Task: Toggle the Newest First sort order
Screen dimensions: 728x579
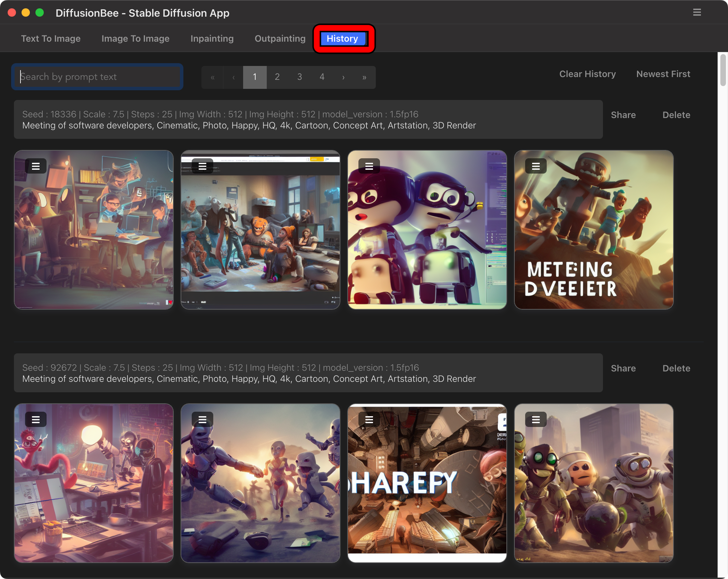Action: coord(663,74)
